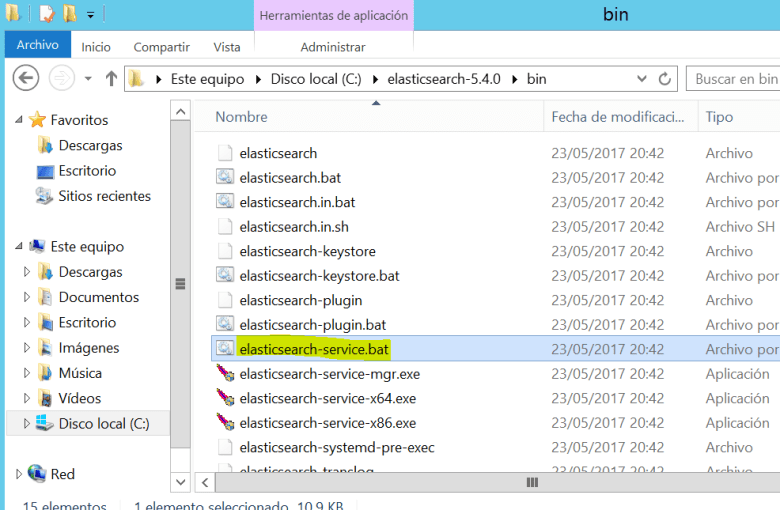Click the elasticsearch-service-x64.exe feather icon
780x510 pixels.
click(225, 399)
